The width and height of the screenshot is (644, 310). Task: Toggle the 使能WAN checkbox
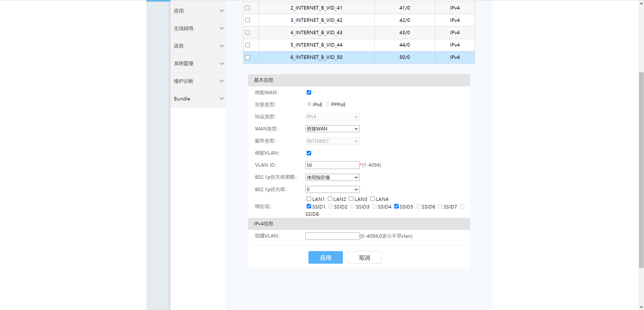309,92
